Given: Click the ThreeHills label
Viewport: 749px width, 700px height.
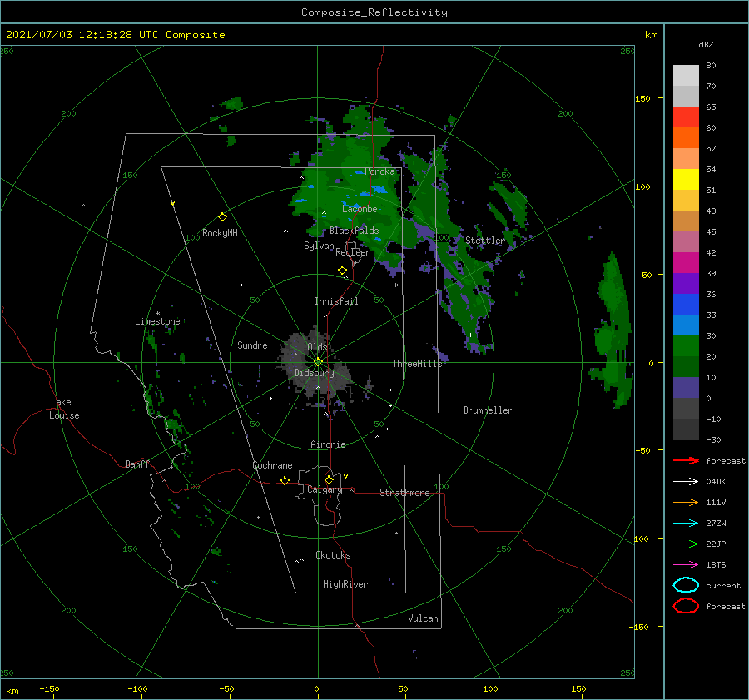Looking at the screenshot, I should (417, 364).
